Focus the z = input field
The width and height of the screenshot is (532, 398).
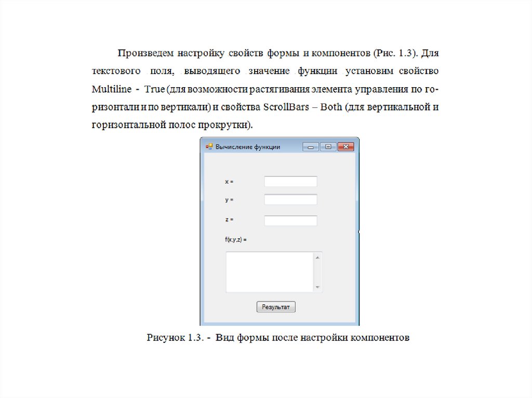(291, 221)
